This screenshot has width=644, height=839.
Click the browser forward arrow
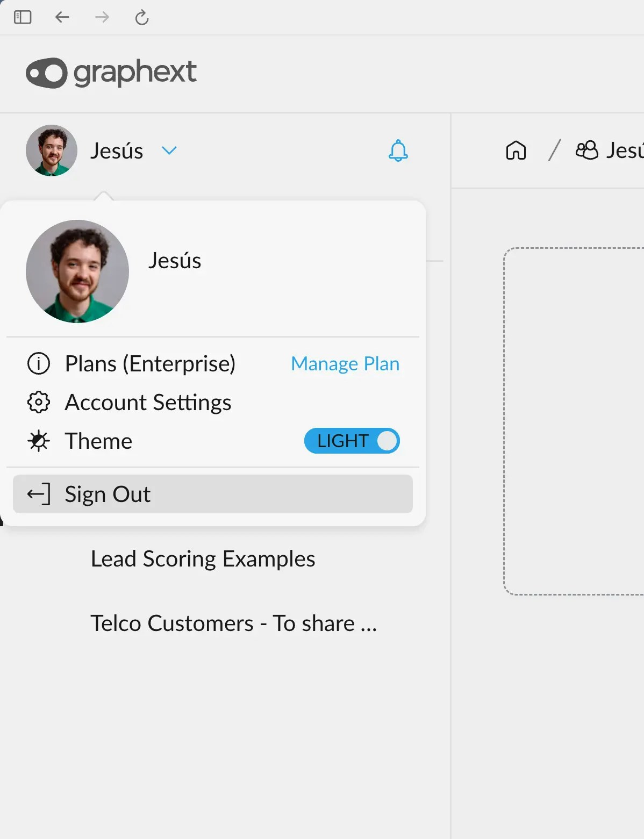[102, 17]
